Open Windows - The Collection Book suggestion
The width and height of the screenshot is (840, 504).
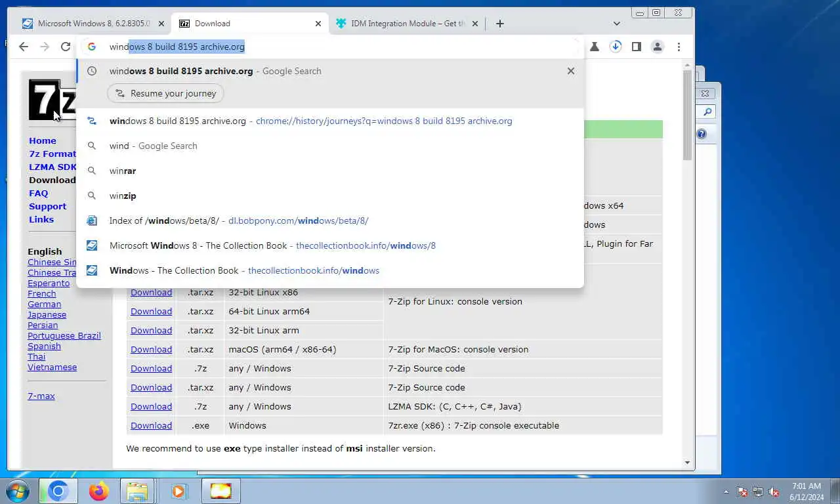(x=330, y=270)
